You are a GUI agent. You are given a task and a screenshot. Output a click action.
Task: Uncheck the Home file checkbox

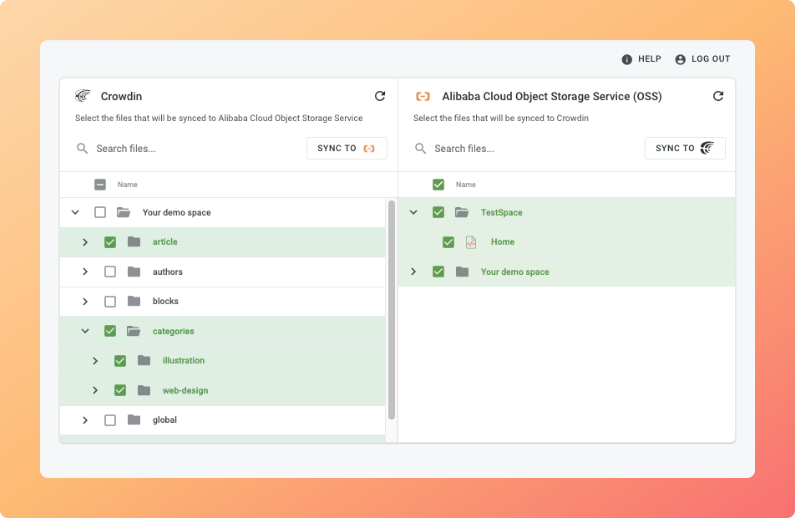click(x=448, y=242)
